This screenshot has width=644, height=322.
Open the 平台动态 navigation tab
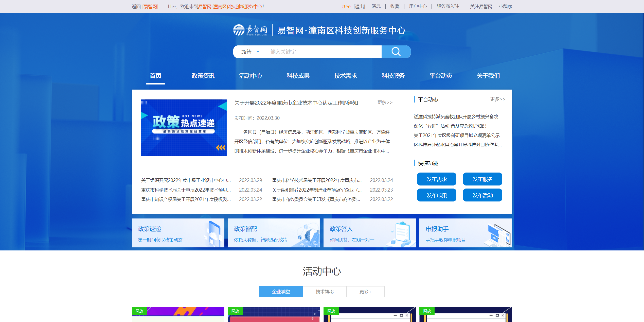(x=441, y=76)
